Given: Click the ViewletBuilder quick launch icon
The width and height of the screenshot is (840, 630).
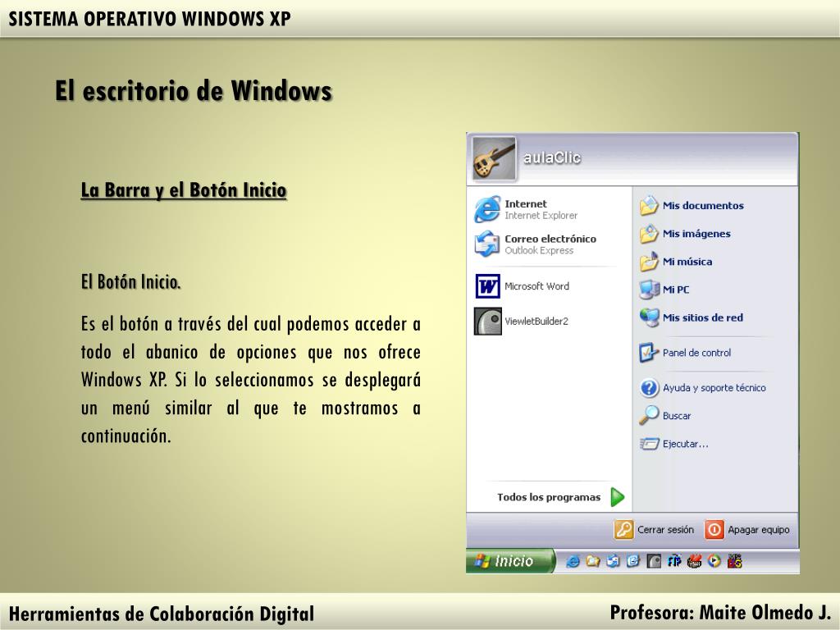Looking at the screenshot, I should (x=654, y=561).
